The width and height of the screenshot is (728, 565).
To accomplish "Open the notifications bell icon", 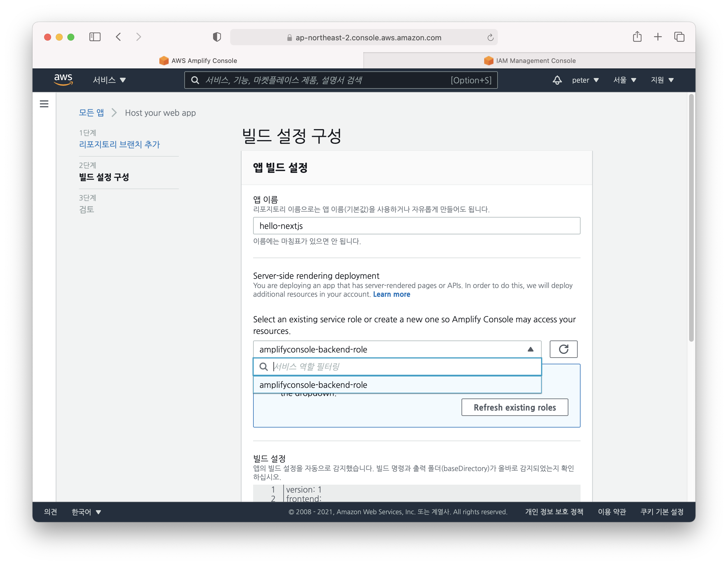I will pos(557,80).
